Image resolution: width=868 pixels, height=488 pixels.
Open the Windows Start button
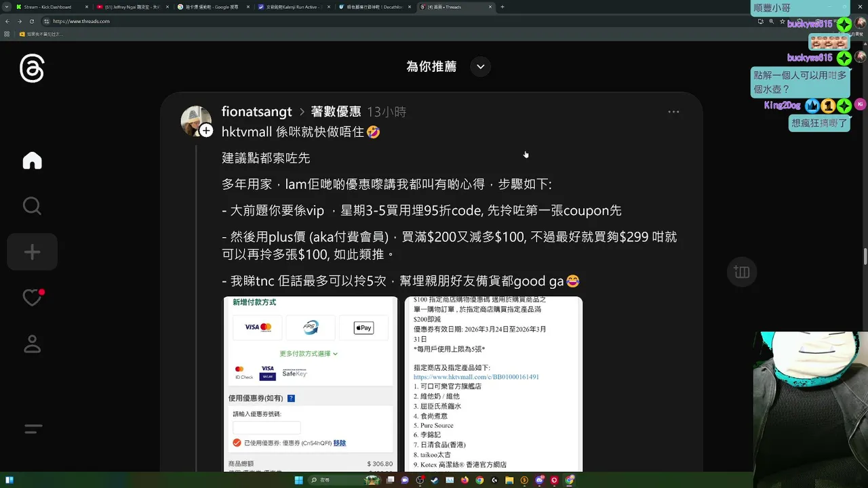(299, 480)
